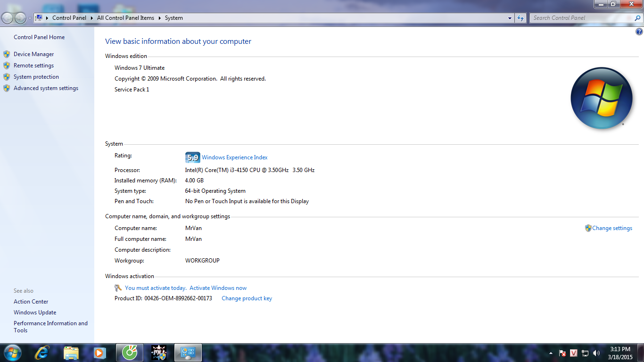The height and width of the screenshot is (362, 644).
Task: Go to Control Panel breadcrumb
Action: [69, 18]
